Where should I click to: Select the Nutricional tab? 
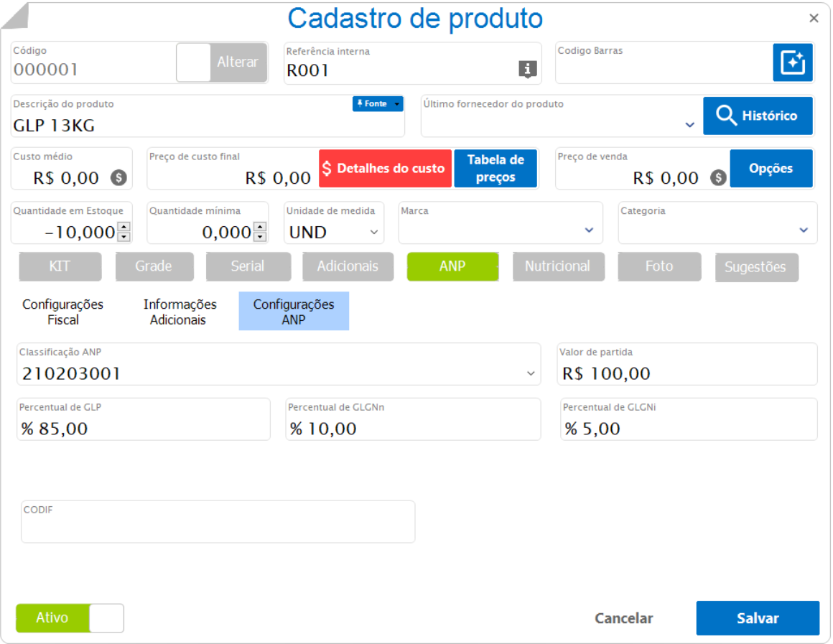[x=557, y=266]
